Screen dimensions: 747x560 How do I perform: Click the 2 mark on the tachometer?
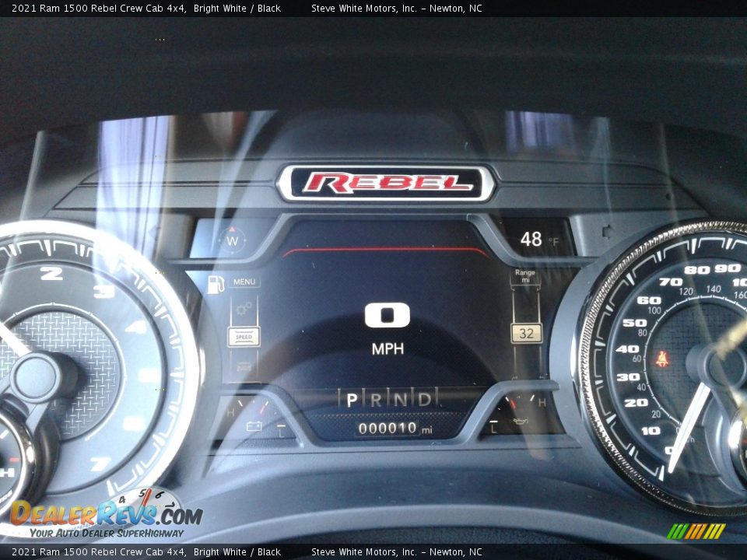[51, 273]
